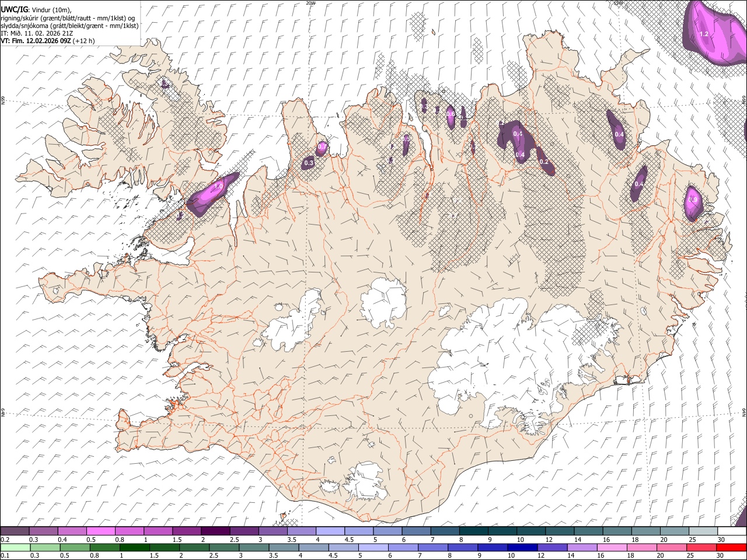Viewport: 747px width, 560px height.
Task: Click the Hofsjökull glacier in central highlands
Action: pyautogui.click(x=383, y=302)
